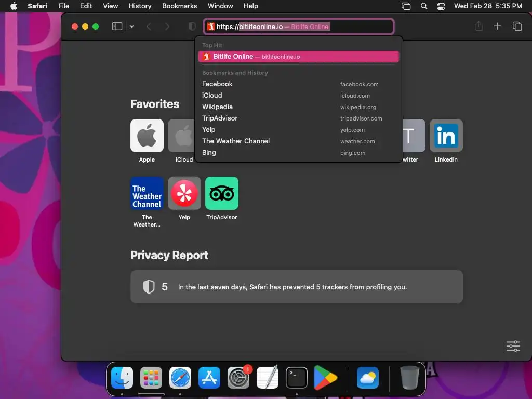Click inside the Safari address bar
532x399 pixels.
point(299,26)
